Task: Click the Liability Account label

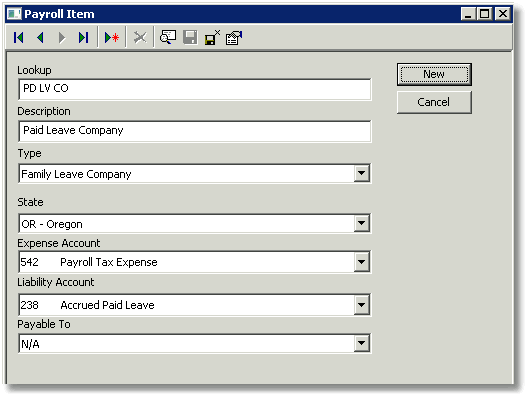Action: 56,282
